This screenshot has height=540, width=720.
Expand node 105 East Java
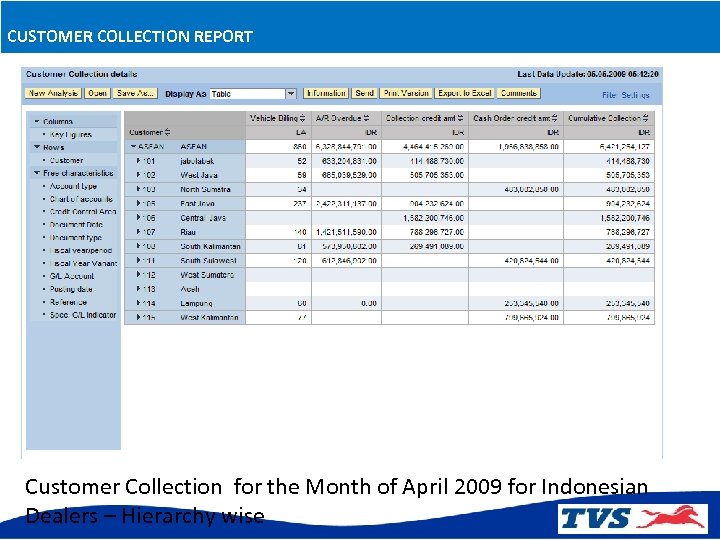click(138, 203)
